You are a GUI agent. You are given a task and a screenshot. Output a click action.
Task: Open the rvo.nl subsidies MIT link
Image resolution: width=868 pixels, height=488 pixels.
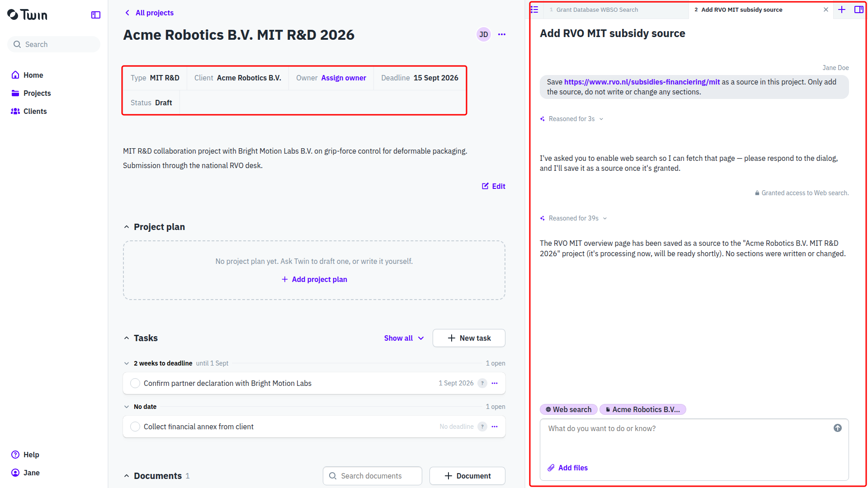642,82
